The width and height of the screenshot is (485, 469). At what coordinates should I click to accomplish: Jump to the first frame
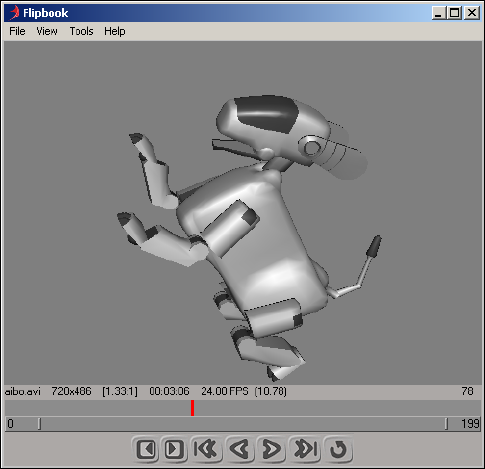click(x=206, y=449)
